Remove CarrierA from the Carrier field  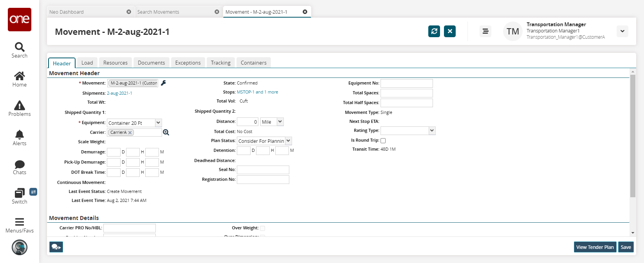[130, 133]
